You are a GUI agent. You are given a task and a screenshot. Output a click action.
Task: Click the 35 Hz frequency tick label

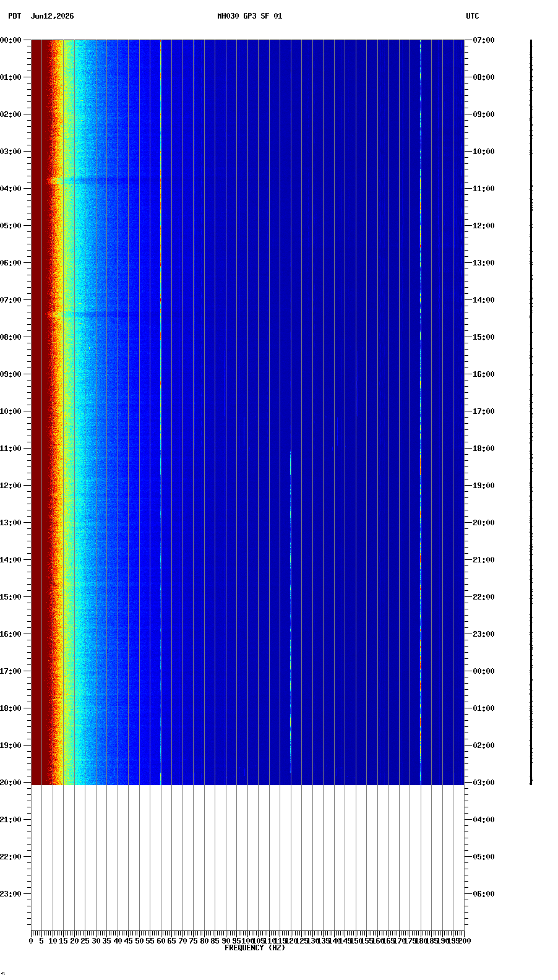click(106, 941)
